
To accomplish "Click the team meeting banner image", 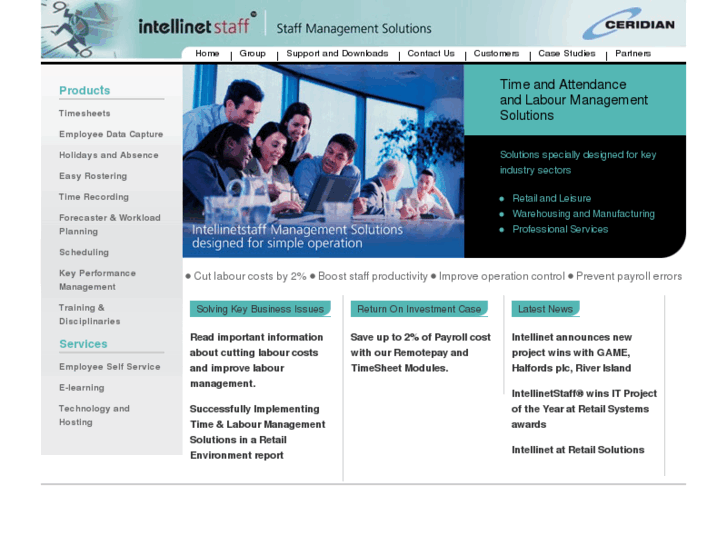I will 323,160.
